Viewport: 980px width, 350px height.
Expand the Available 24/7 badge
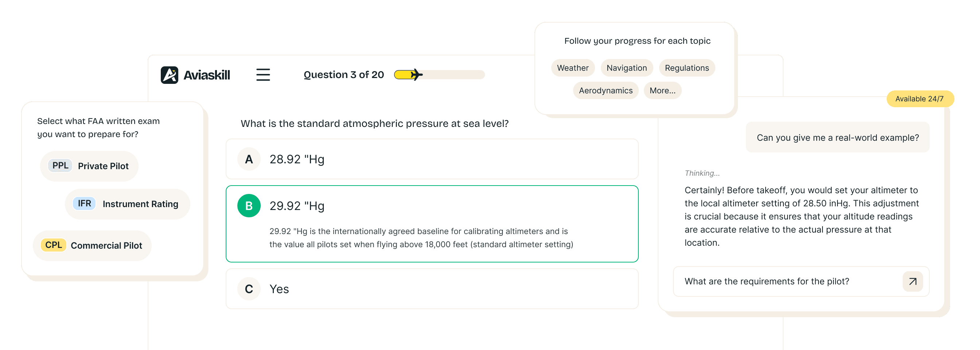(x=920, y=98)
